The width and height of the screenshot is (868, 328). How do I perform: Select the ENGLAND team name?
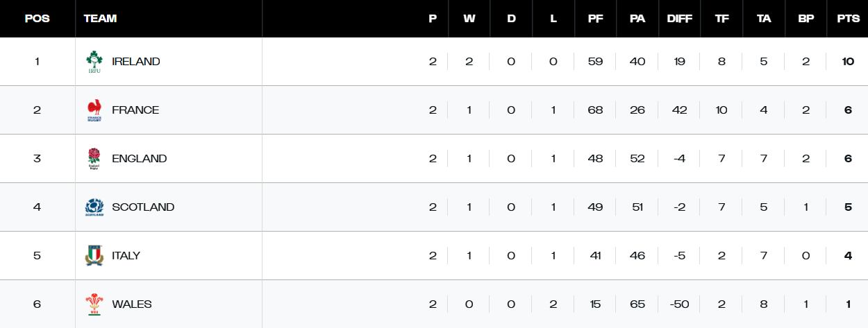[x=140, y=159]
